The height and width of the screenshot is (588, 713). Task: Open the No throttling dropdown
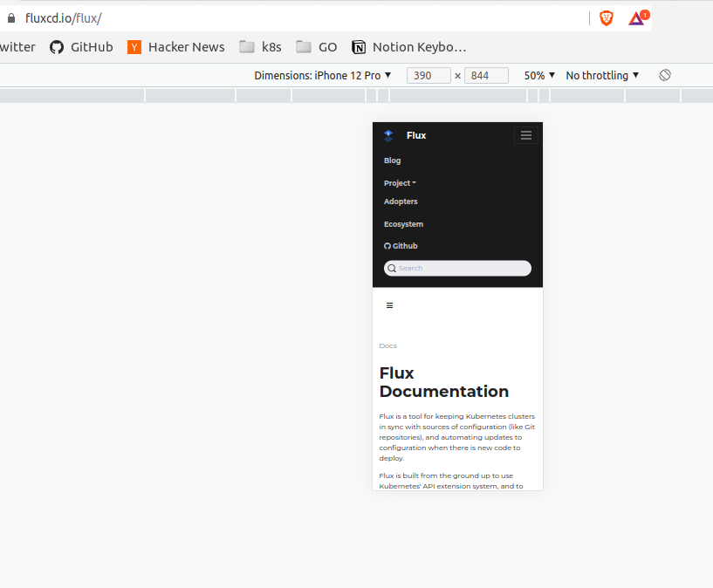[602, 75]
